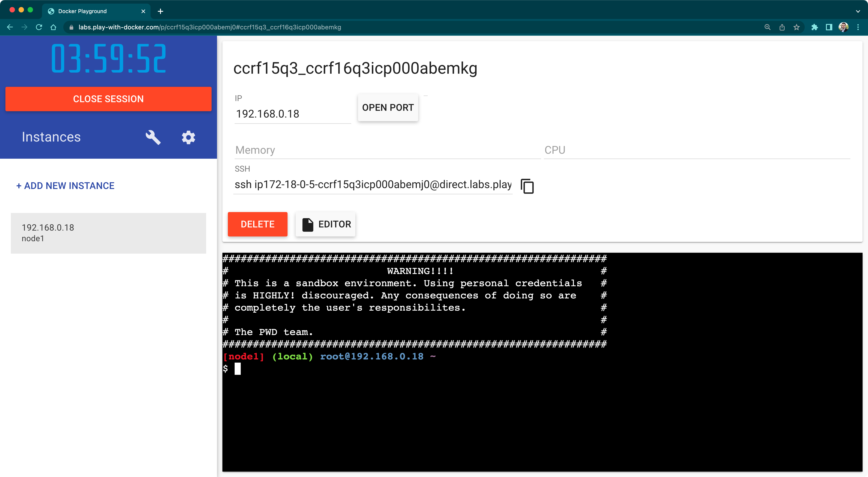Image resolution: width=868 pixels, height=477 pixels.
Task: Bookmark this page with star icon
Action: 797,27
